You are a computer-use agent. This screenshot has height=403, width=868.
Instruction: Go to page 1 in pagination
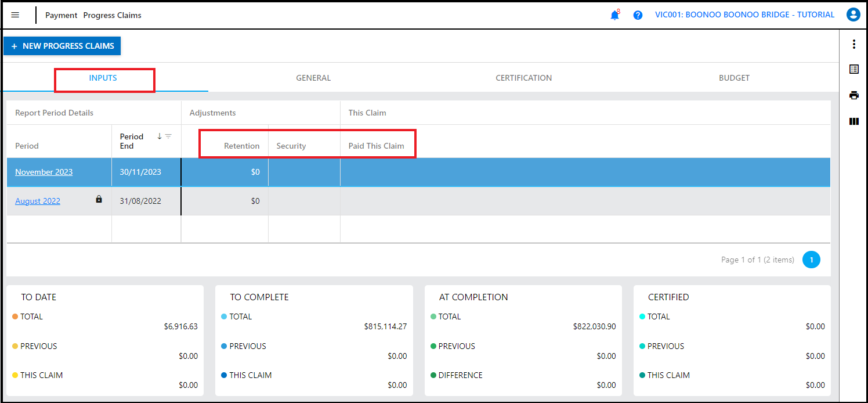[x=811, y=260]
